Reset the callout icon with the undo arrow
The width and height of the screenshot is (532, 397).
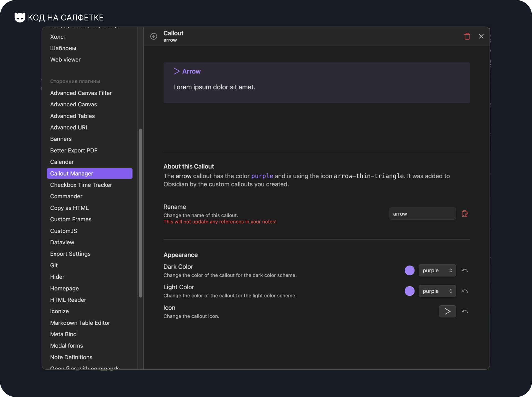(465, 311)
